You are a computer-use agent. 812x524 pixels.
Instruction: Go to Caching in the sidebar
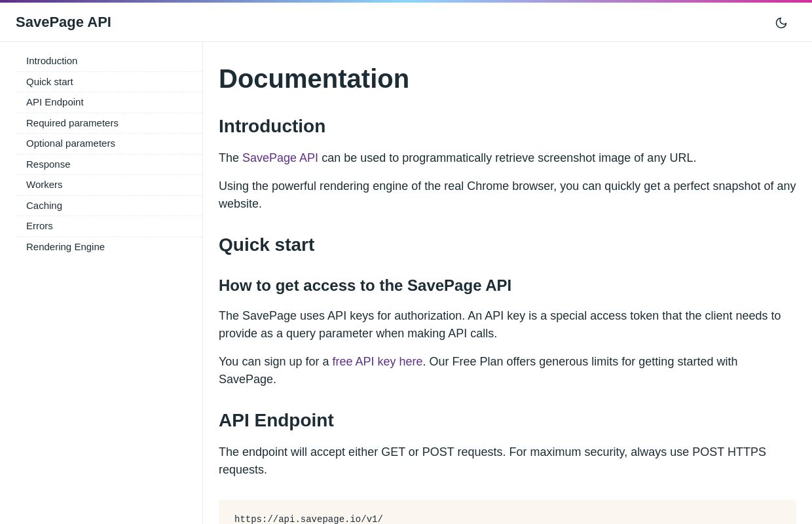[109, 206]
